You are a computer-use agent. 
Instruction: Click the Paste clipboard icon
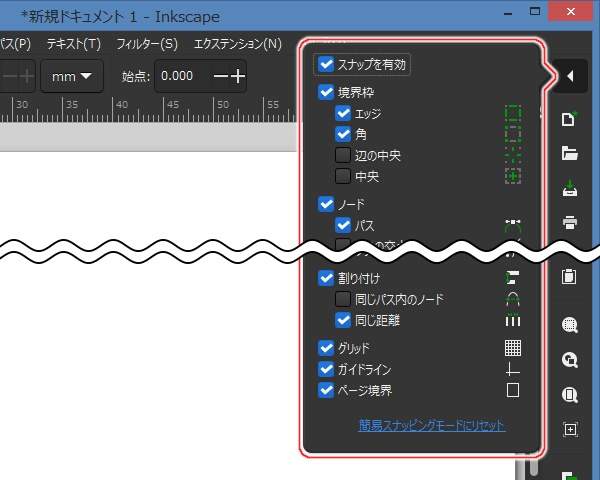(569, 276)
